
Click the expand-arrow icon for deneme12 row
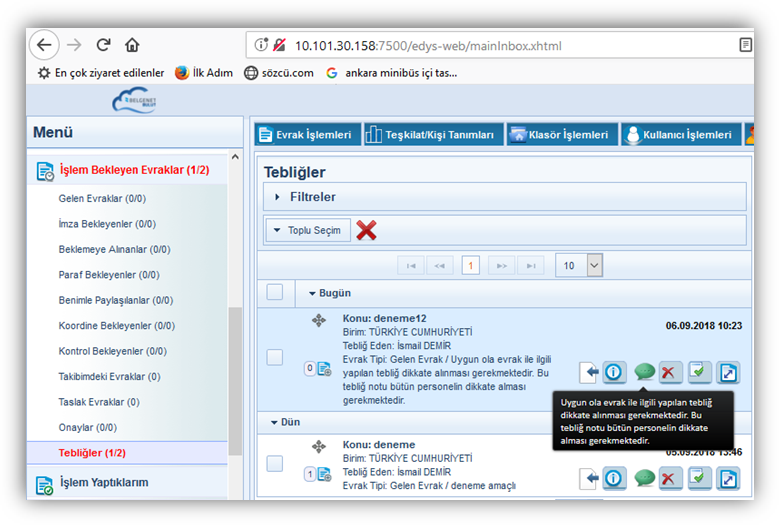[x=728, y=372]
